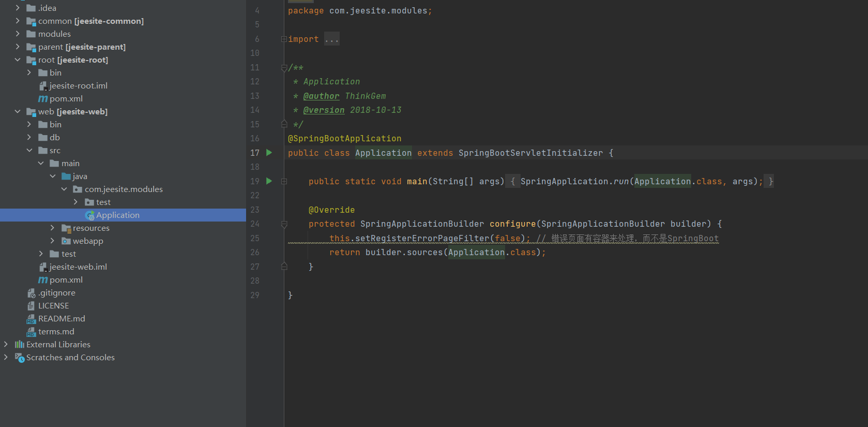The height and width of the screenshot is (427, 868).
Task: Click the @Override annotation
Action: [331, 210]
